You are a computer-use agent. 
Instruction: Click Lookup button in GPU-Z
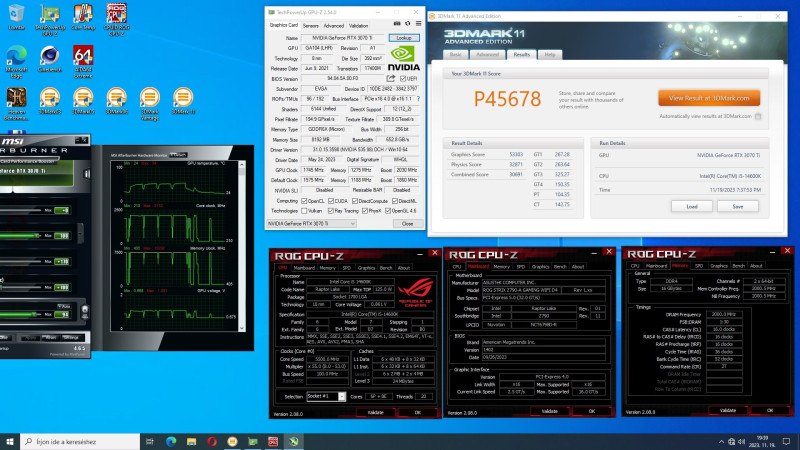(404, 38)
